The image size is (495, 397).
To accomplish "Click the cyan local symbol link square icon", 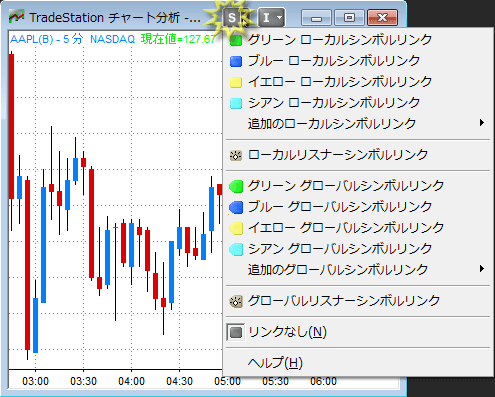I will click(x=236, y=103).
